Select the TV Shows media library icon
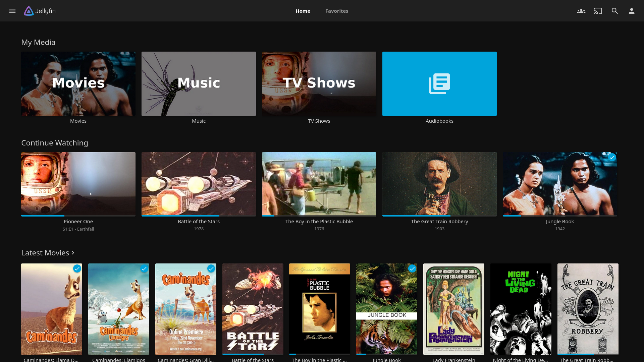644x362 pixels. [x=319, y=83]
